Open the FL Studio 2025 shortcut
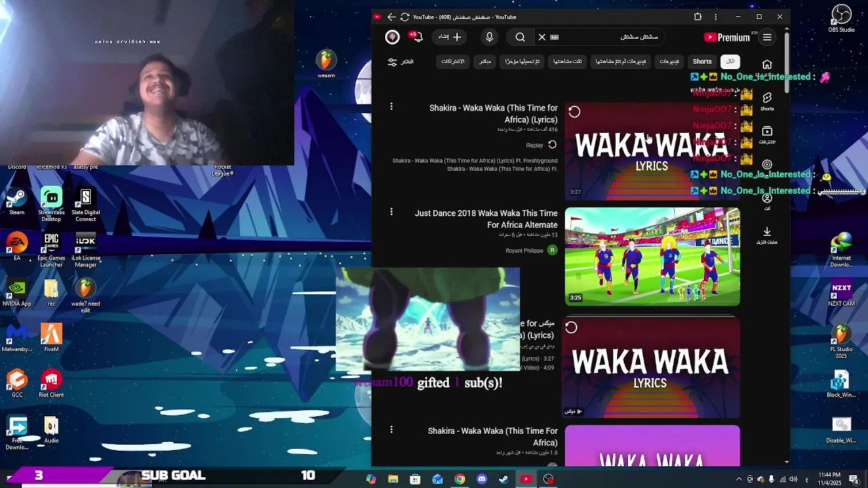The height and width of the screenshot is (488, 868). coord(842,342)
